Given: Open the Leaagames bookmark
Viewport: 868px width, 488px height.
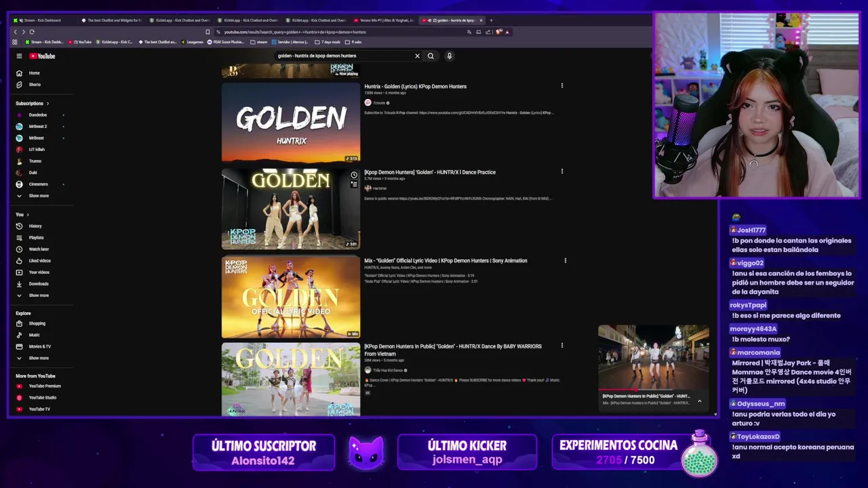Looking at the screenshot, I should 192,42.
